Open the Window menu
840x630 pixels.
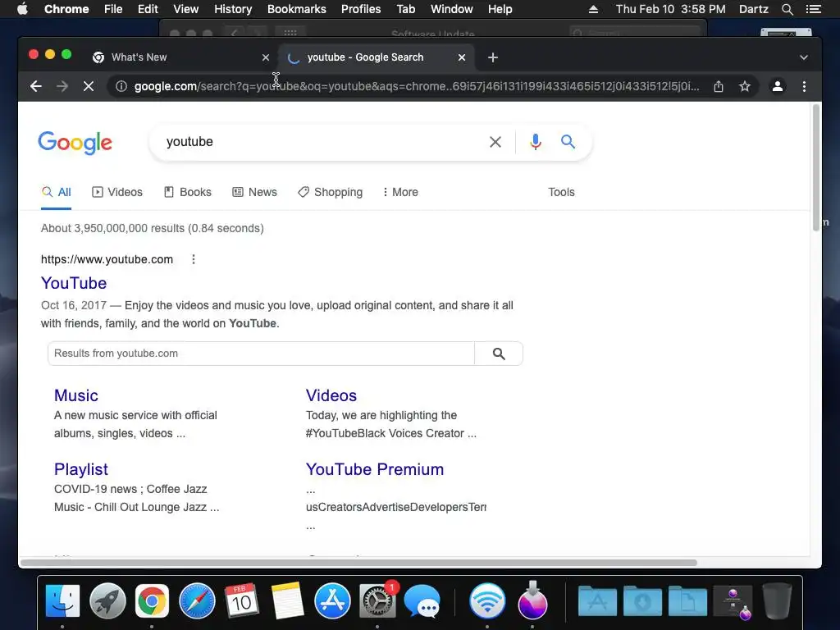[x=452, y=9]
